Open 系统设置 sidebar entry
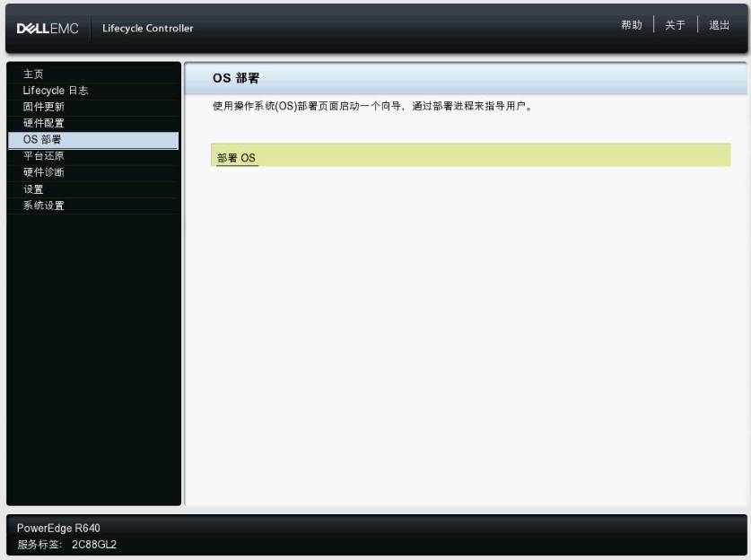The height and width of the screenshot is (560, 751). (44, 206)
